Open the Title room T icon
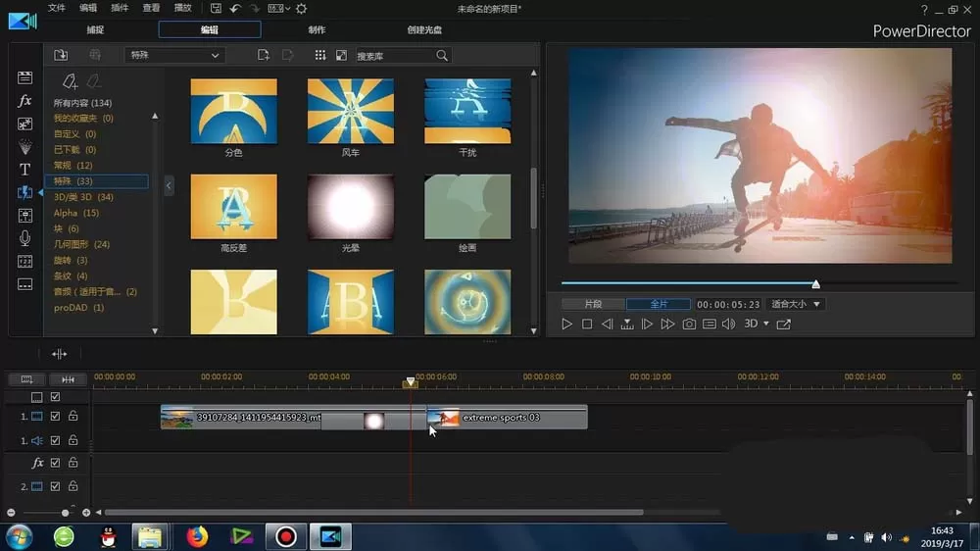The height and width of the screenshot is (551, 980). pos(24,170)
